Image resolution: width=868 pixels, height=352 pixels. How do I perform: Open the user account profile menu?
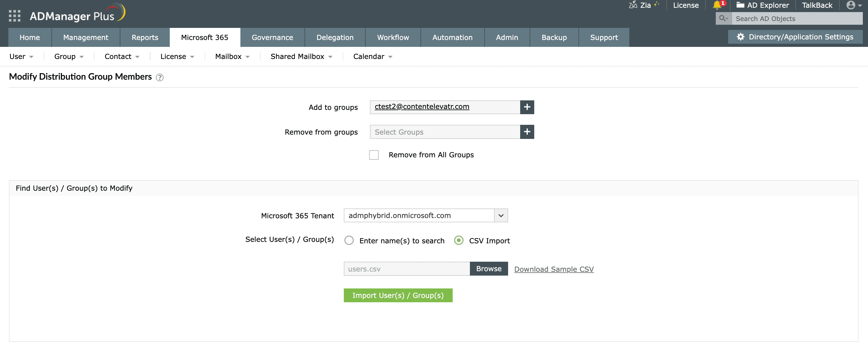coord(854,5)
